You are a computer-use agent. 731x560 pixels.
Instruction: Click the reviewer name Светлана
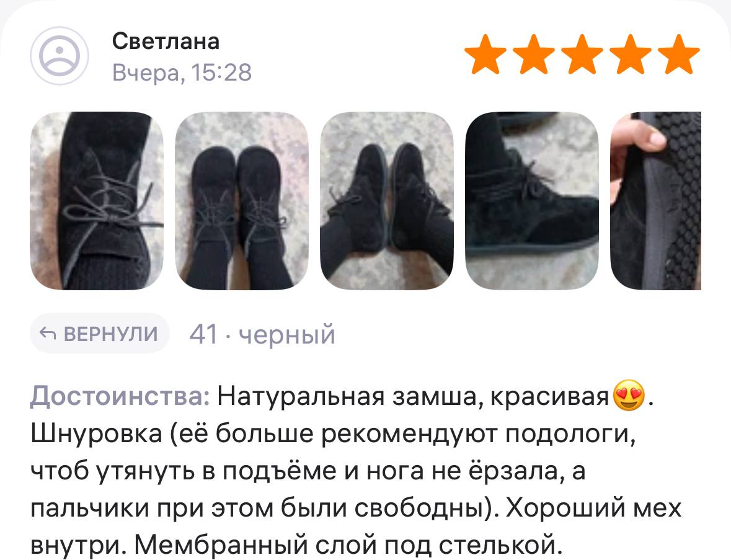166,42
